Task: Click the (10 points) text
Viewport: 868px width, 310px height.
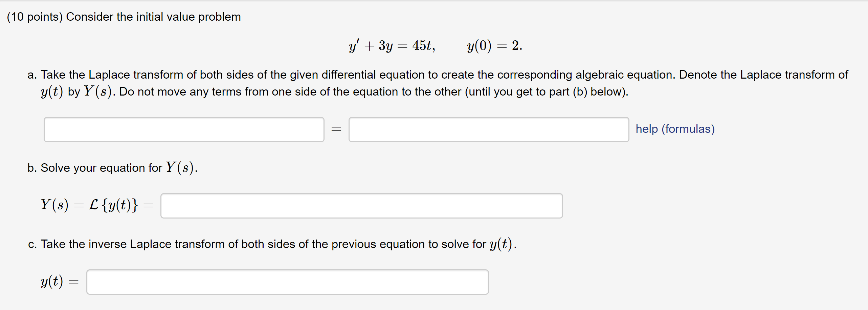Action: (x=35, y=17)
